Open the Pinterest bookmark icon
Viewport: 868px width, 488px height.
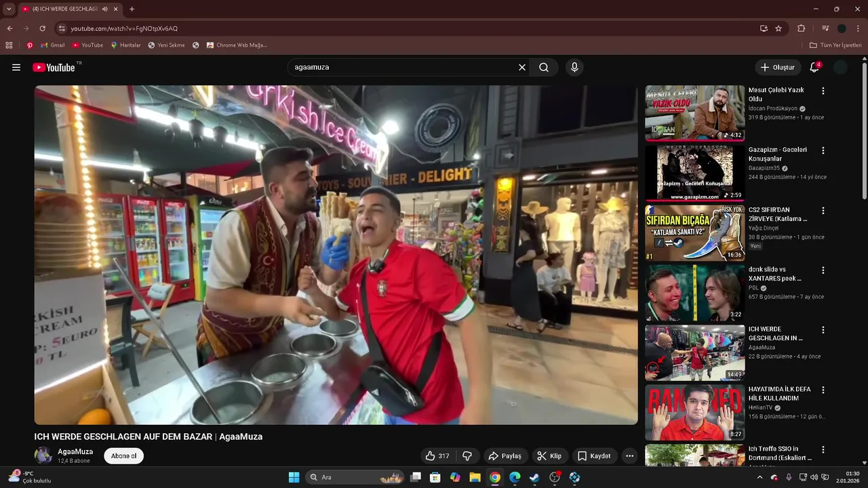tap(30, 45)
